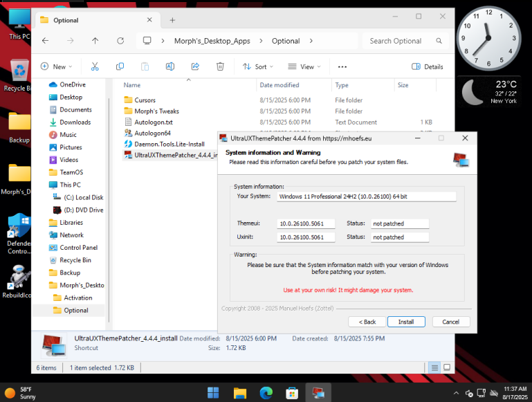This screenshot has width=532, height=402.
Task: Open the New dropdown in Explorer
Action: [x=56, y=67]
